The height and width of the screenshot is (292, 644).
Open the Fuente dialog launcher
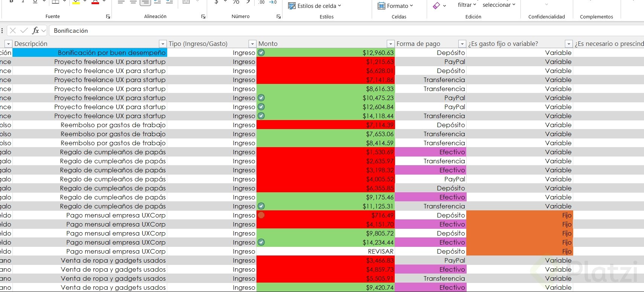pos(108,17)
